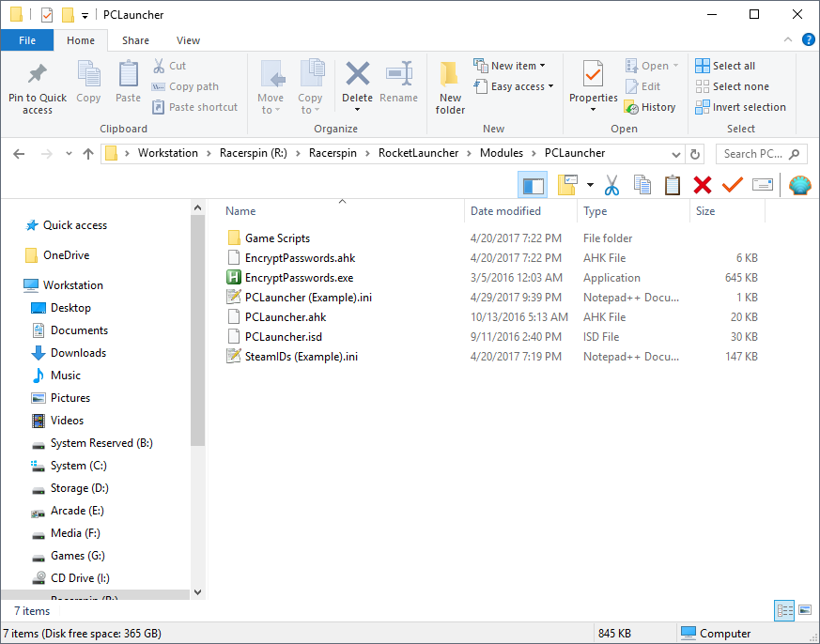Toggle the preview pane toolbar button

click(533, 185)
